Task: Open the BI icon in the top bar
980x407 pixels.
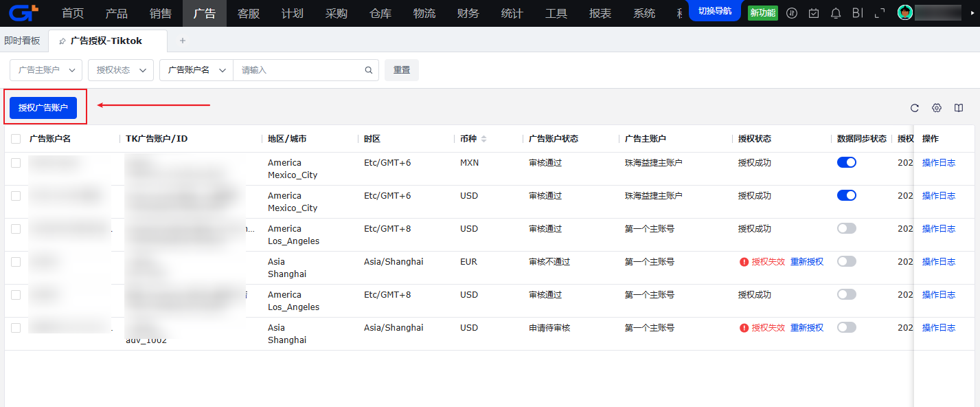Action: pos(857,13)
